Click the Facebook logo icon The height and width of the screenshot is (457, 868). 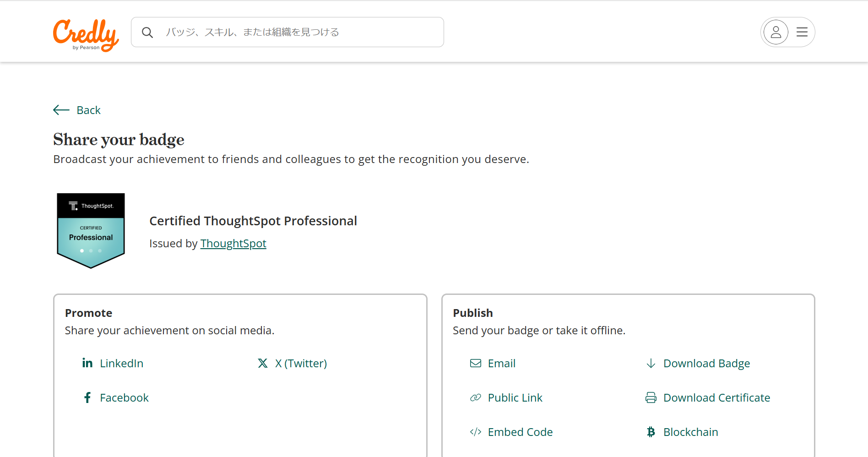pyautogui.click(x=87, y=397)
